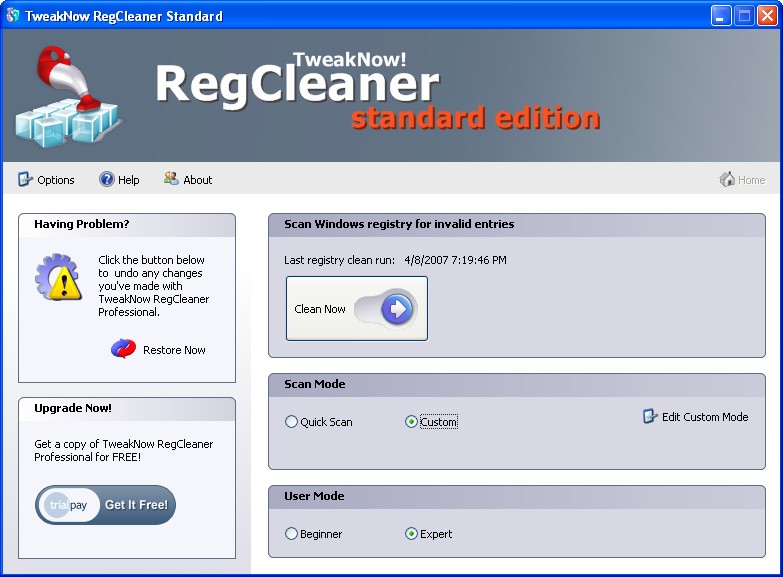The image size is (783, 577).
Task: Open the About menu label
Action: pyautogui.click(x=198, y=180)
